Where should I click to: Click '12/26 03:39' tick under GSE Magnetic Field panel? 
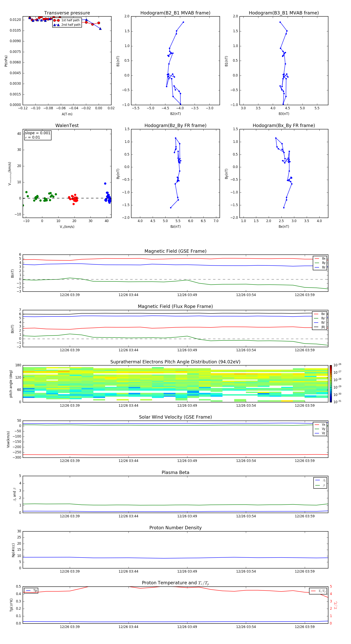coord(70,295)
